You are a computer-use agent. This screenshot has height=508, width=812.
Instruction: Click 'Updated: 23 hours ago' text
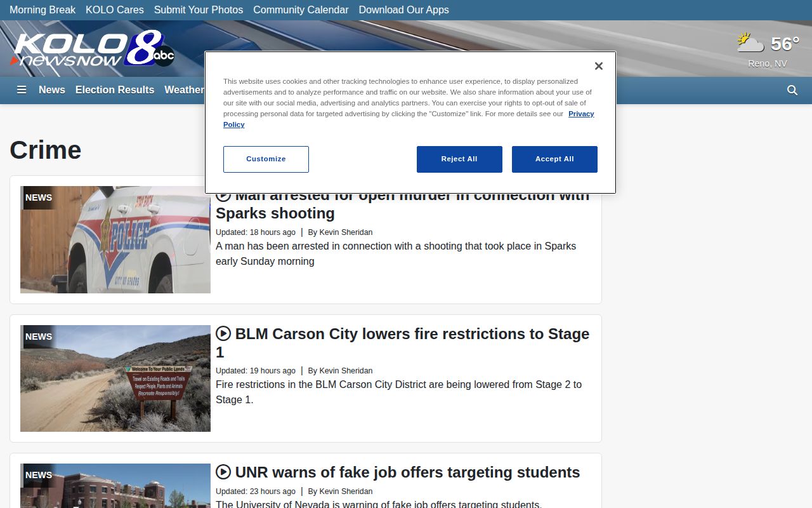256,491
